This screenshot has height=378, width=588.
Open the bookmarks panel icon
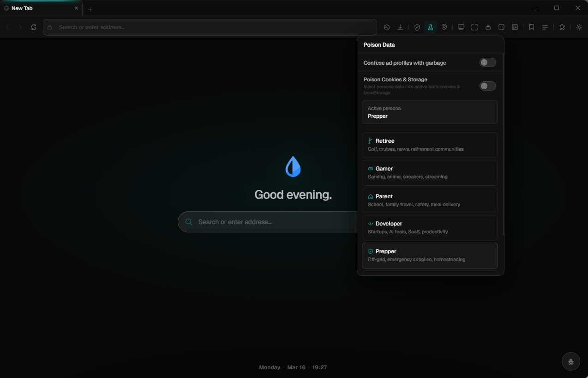[531, 27]
